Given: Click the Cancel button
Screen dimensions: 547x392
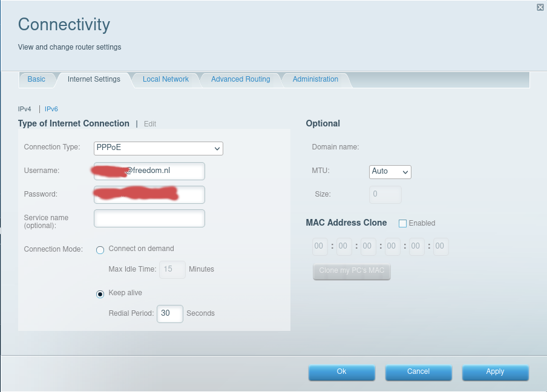Looking at the screenshot, I should [418, 372].
